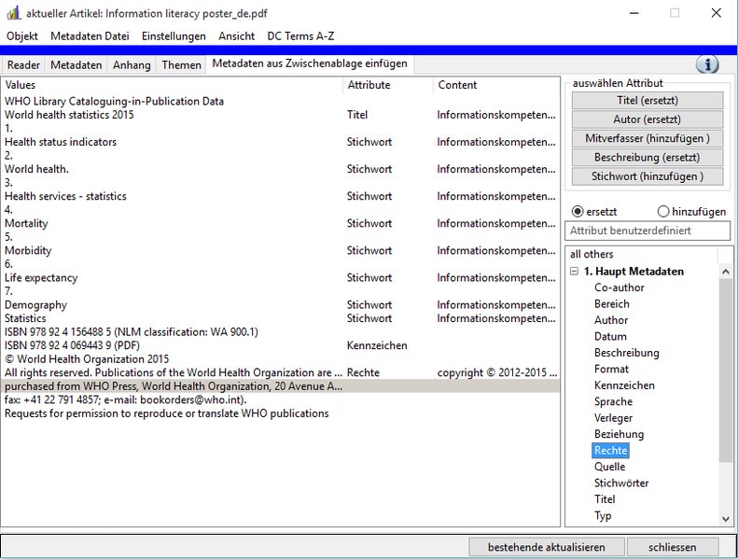Select Verleger in the attribute tree
The width and height of the screenshot is (738, 560).
613,418
